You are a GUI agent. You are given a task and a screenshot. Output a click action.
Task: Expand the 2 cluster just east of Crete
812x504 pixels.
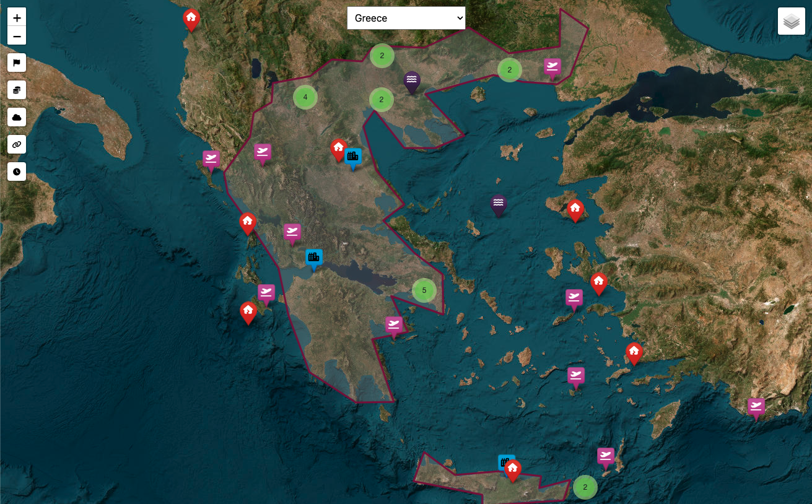pos(585,487)
